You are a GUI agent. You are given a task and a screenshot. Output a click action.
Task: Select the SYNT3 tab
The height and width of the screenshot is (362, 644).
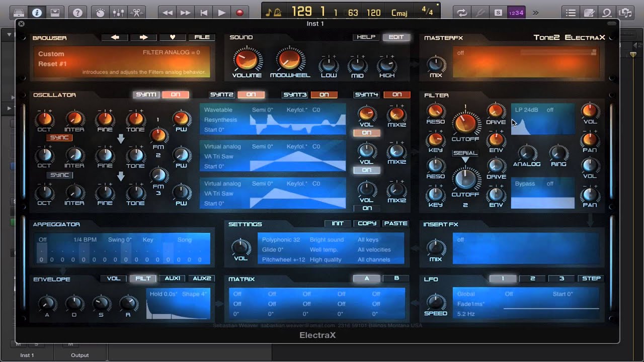click(295, 95)
